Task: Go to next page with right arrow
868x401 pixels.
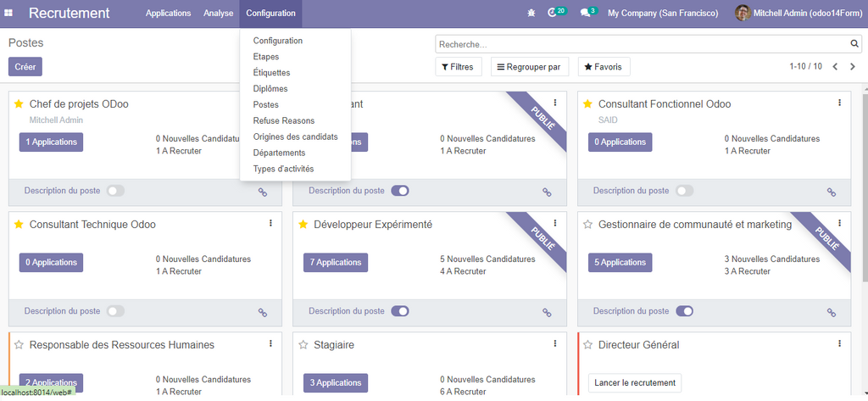Action: pos(852,66)
